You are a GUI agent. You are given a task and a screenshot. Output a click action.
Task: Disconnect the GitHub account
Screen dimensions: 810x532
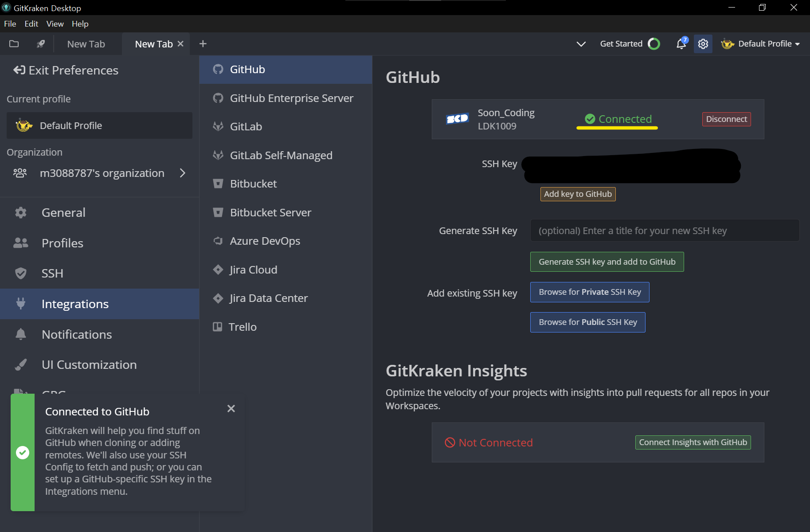pyautogui.click(x=726, y=119)
